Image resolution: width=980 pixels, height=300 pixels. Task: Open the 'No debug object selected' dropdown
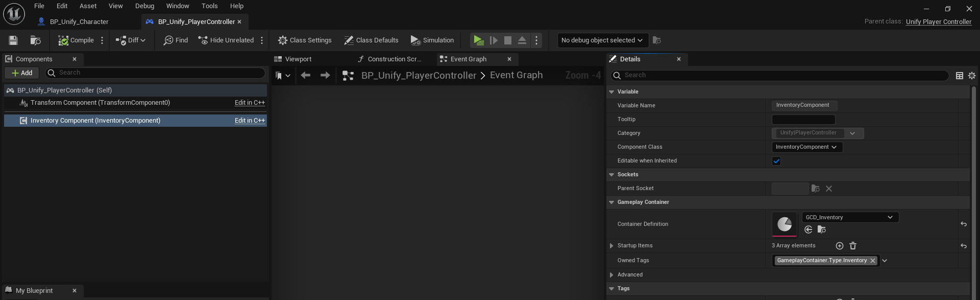tap(602, 40)
